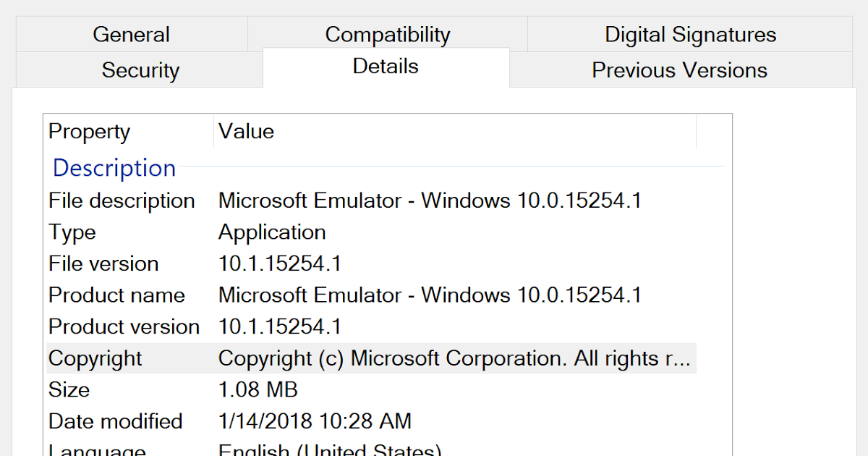868x456 pixels.
Task: Select the Product version row
Action: [x=124, y=326]
